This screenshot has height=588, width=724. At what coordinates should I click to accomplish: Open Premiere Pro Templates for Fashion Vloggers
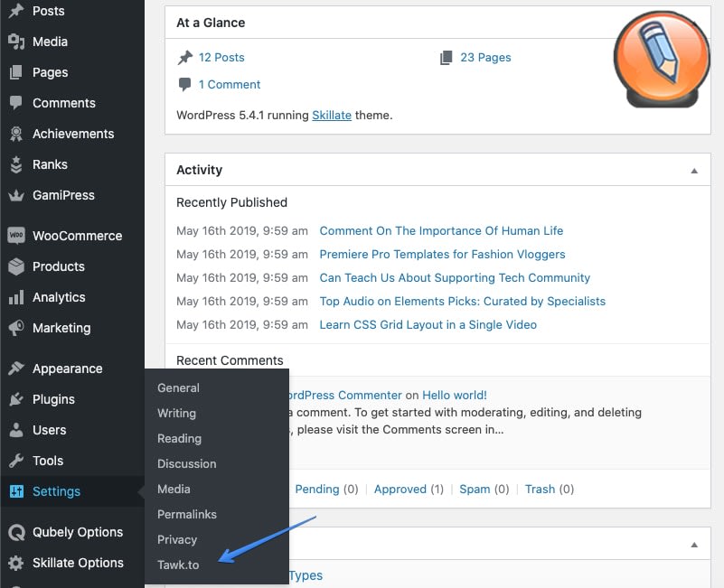pyautogui.click(x=442, y=255)
